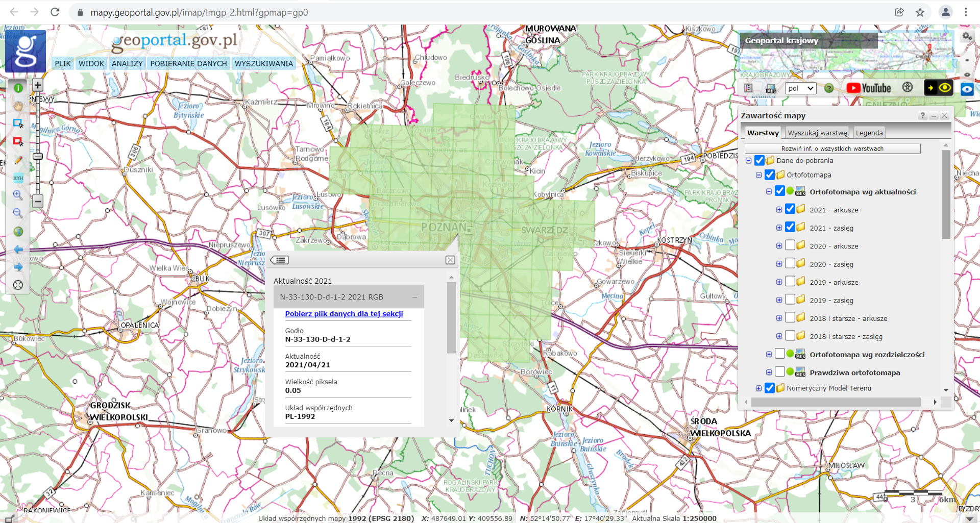Expand the Numeryczny Model Terenu group
The image size is (980, 523).
click(759, 388)
